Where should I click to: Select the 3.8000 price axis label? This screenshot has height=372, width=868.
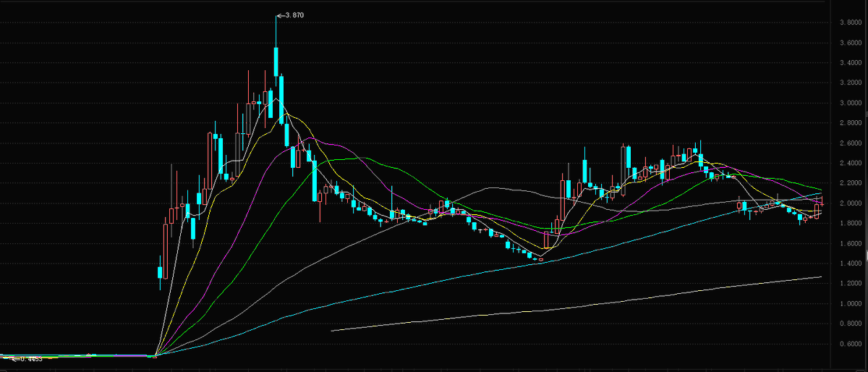850,22
